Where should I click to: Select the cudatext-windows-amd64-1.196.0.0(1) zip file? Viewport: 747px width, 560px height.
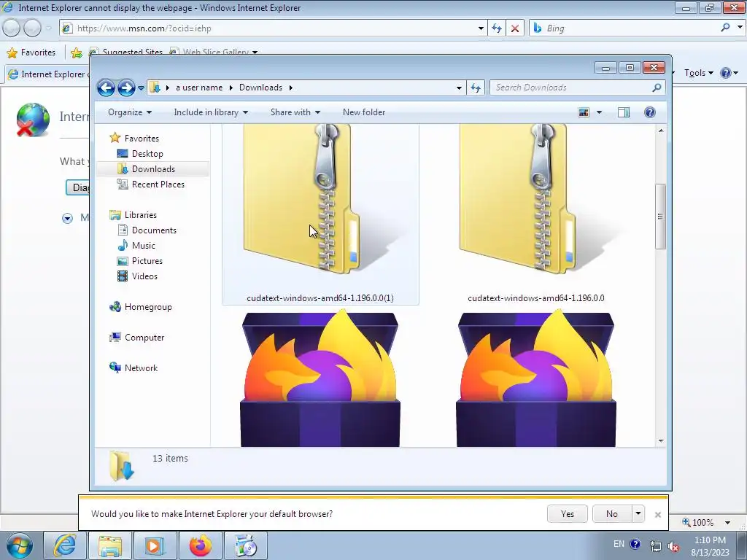point(320,214)
